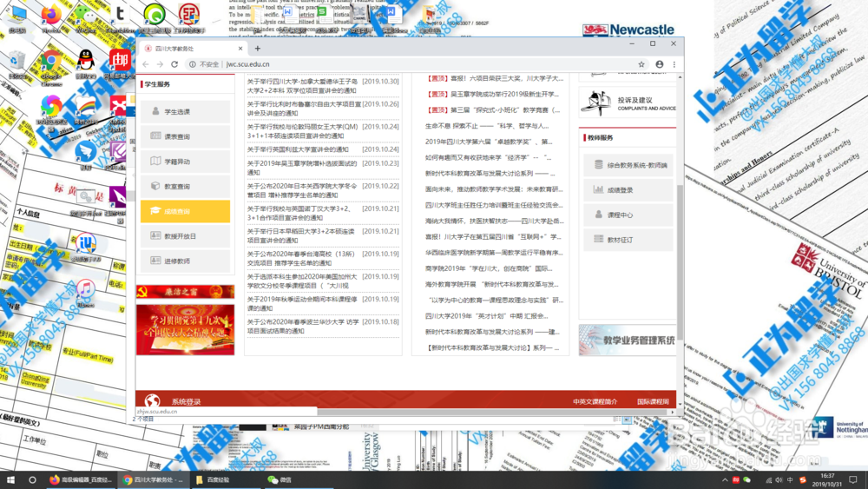Open 廉洁之窗 red banner
The image size is (868, 489).
[185, 291]
